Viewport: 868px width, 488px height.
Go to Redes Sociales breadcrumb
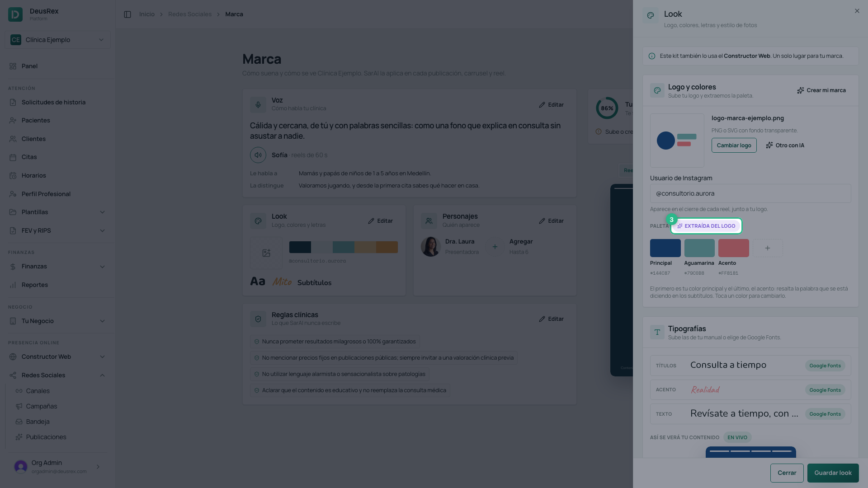[190, 14]
